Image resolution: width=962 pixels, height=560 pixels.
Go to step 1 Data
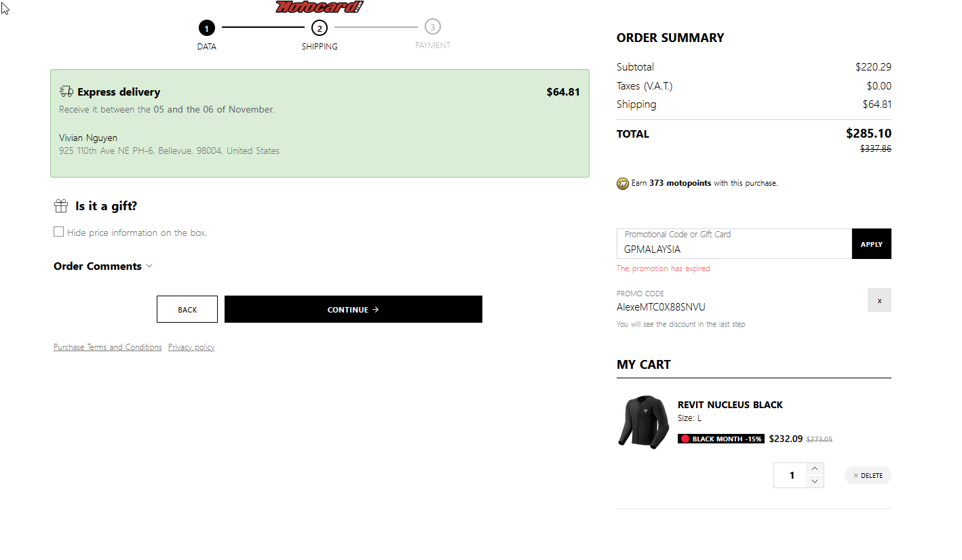pyautogui.click(x=207, y=28)
